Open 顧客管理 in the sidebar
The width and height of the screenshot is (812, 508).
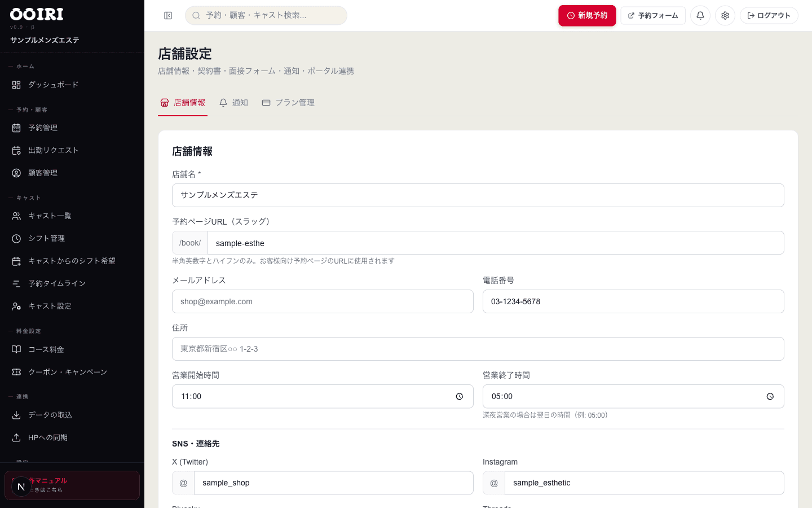(x=72, y=173)
